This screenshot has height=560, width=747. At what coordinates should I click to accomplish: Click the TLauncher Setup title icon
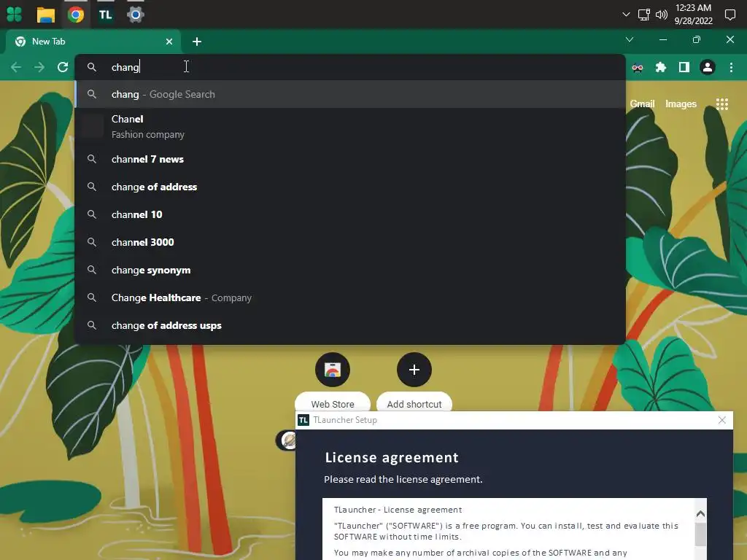[x=303, y=420]
